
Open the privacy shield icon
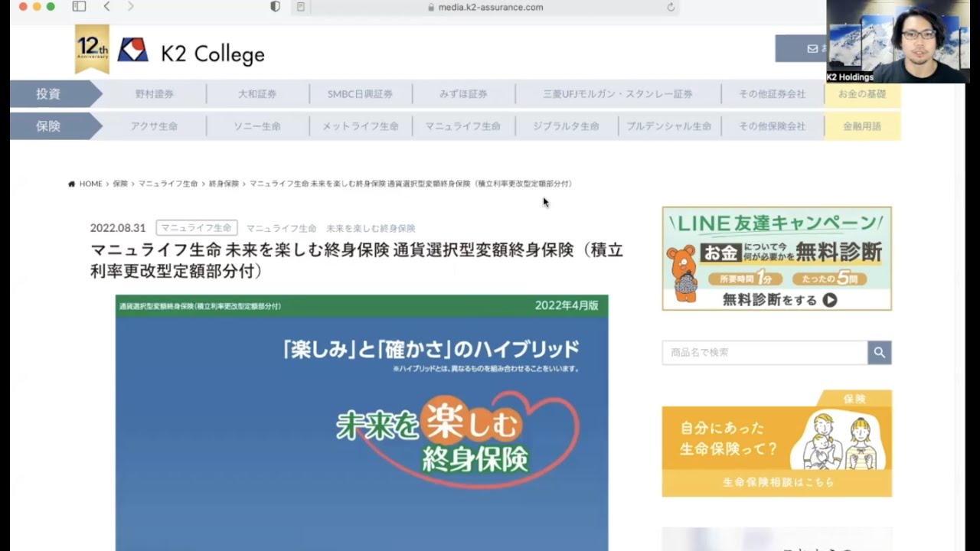(276, 6)
